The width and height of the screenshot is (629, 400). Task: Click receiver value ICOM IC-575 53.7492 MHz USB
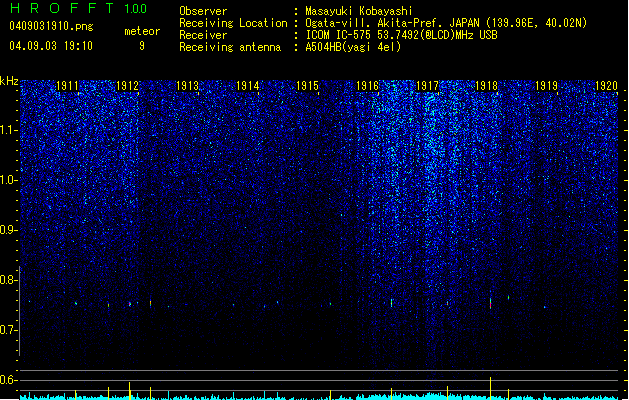coord(401,35)
